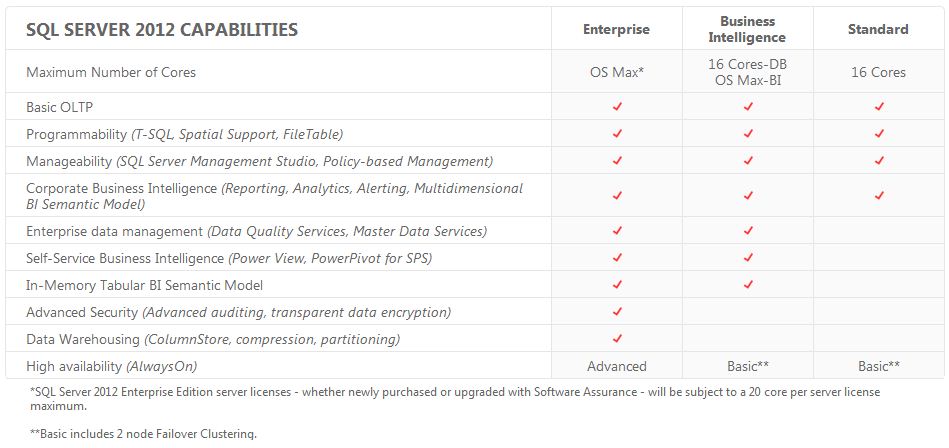Screen dimensions: 949x448
Task: Click the Maximum Number of Cores row label
Action: click(x=111, y=72)
